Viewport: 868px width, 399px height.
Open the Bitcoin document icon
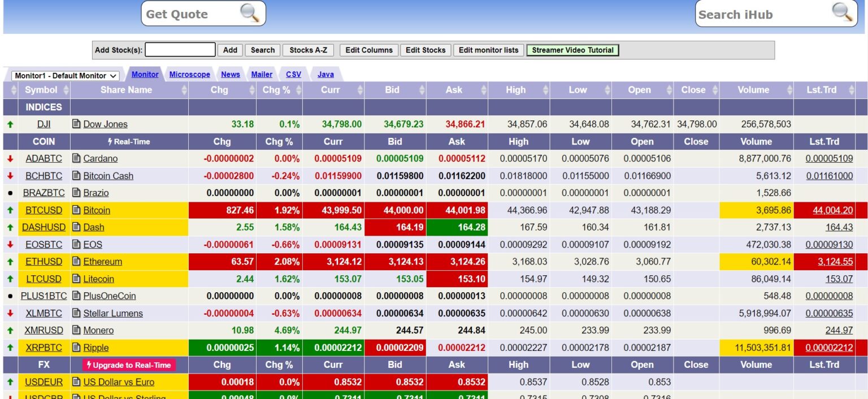[76, 210]
